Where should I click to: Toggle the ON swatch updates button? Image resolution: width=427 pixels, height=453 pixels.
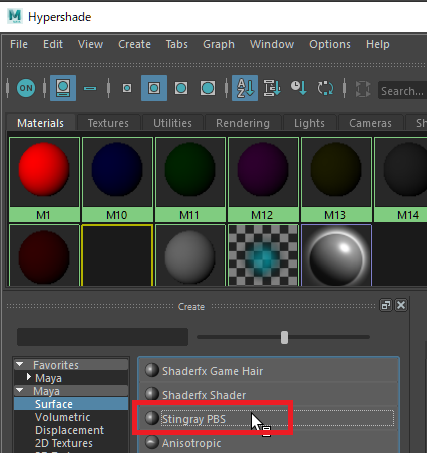(x=26, y=88)
